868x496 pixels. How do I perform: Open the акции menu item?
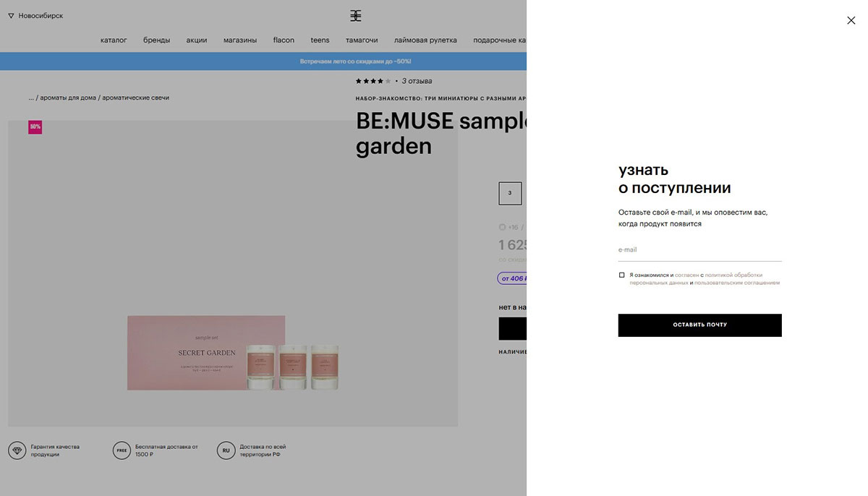coord(197,40)
